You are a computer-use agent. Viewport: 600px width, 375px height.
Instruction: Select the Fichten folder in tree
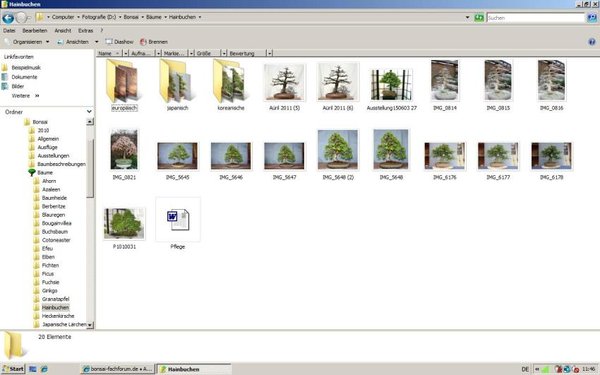coord(50,265)
